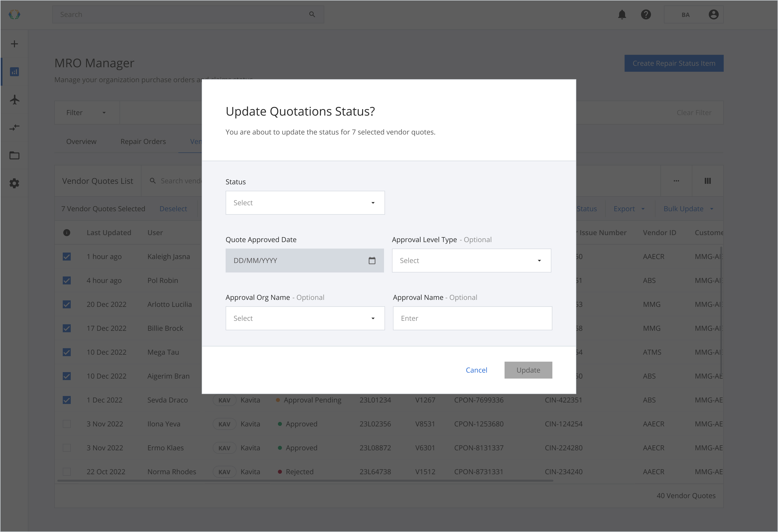Click 23L02356 in the Ilona Yeva row
This screenshot has height=532, width=778.
click(x=375, y=424)
